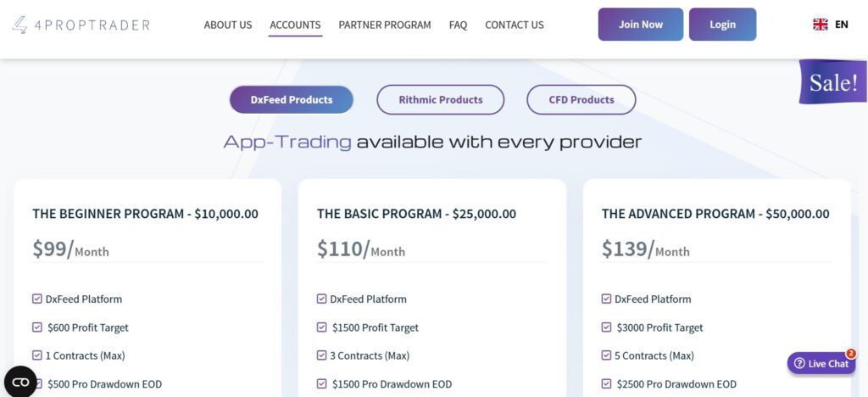The width and height of the screenshot is (868, 397).
Task: Click the 4PropTrader logo icon
Action: [x=19, y=25]
